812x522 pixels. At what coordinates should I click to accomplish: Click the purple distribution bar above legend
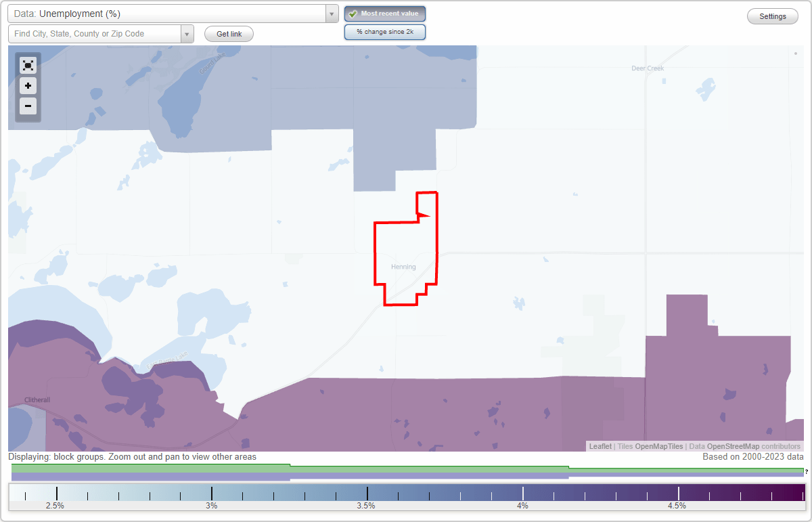407,476
